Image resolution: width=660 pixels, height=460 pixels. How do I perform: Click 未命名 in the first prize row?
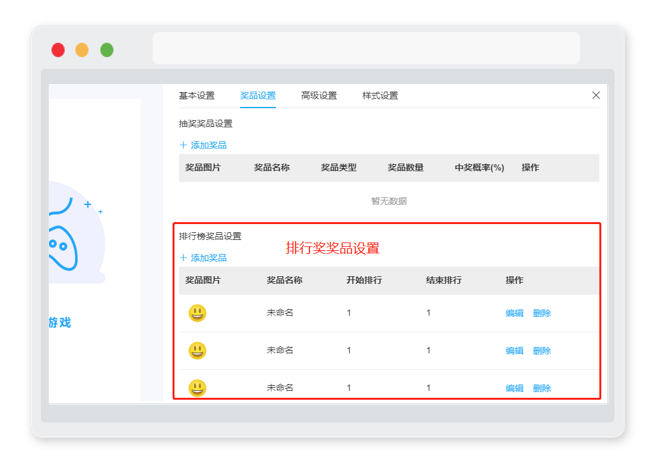pos(280,313)
